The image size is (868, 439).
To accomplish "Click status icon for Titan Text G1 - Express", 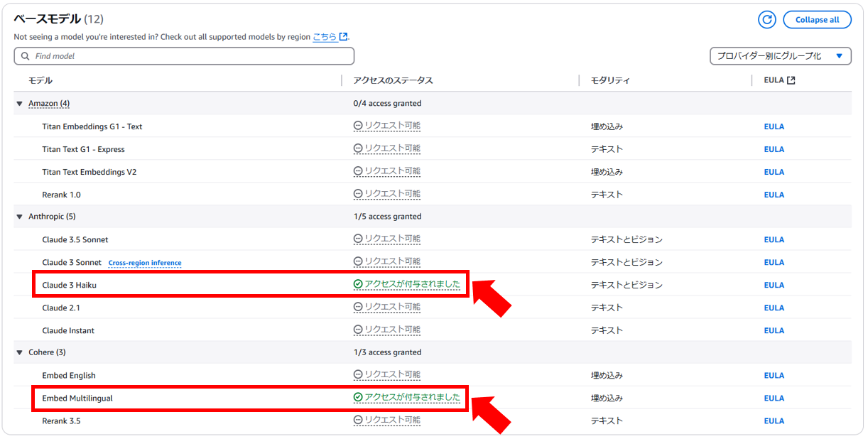I will coord(358,148).
